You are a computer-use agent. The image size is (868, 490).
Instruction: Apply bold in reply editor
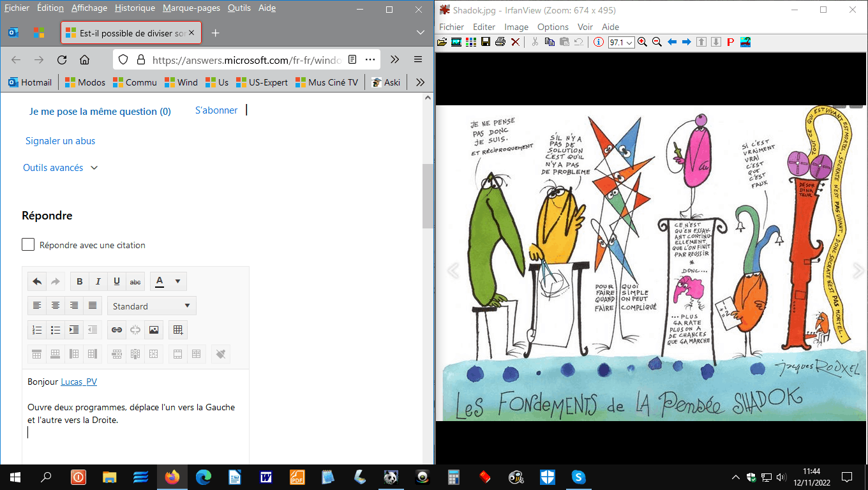click(x=79, y=281)
